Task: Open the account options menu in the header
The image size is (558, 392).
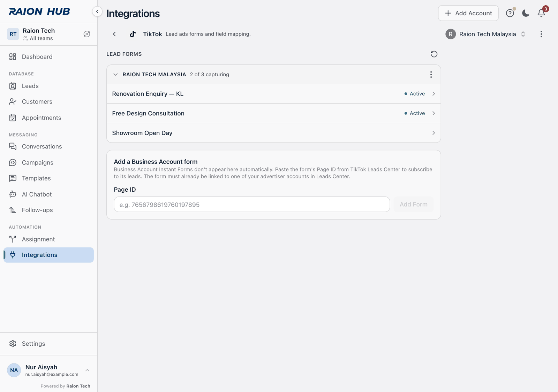Action: click(x=541, y=34)
